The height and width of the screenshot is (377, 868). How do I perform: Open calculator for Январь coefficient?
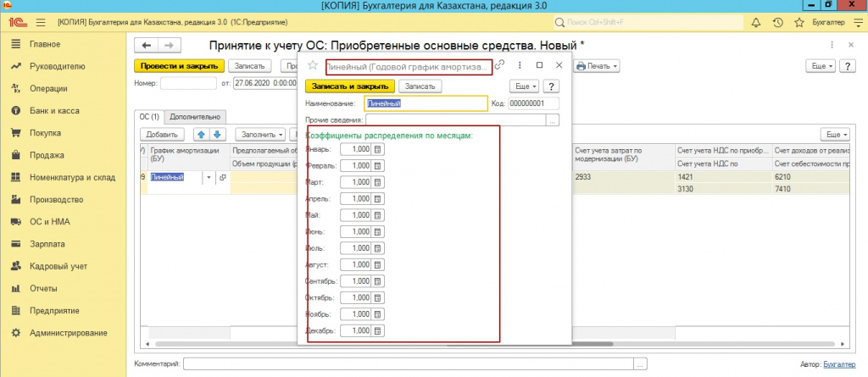378,149
